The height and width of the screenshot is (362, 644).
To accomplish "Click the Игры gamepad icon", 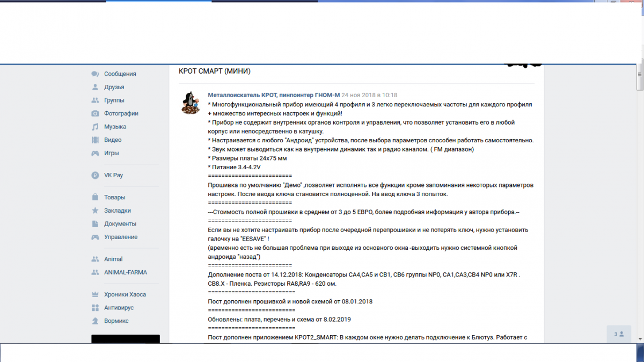I will (95, 153).
